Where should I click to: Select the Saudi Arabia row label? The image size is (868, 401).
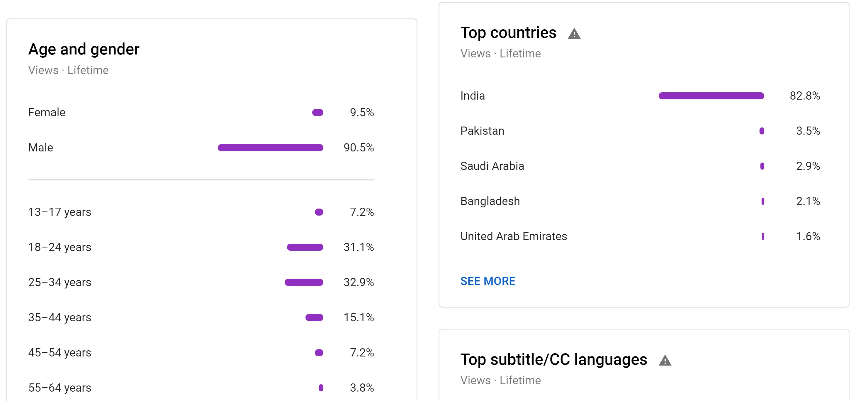pos(492,166)
